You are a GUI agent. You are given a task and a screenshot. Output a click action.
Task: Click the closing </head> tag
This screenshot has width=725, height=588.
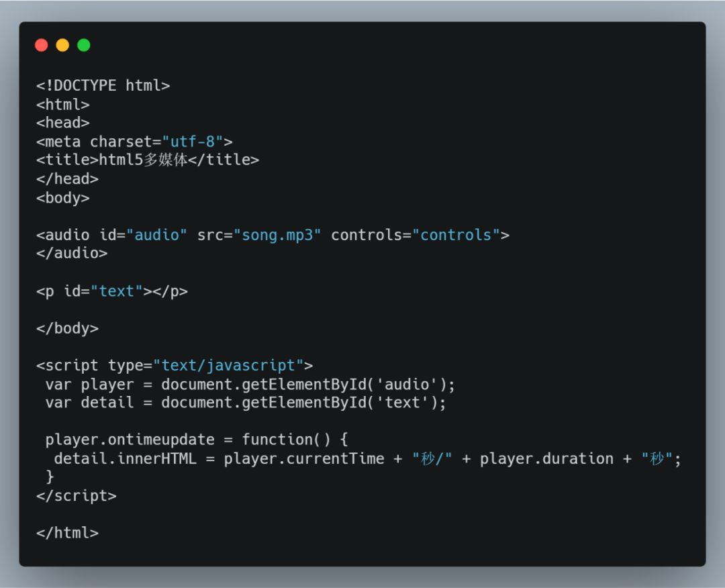click(x=67, y=179)
